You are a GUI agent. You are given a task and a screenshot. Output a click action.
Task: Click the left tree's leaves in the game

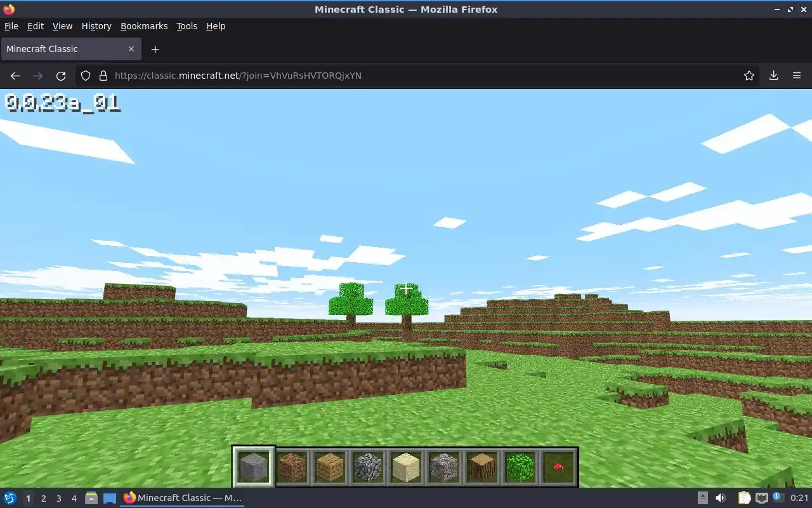click(x=351, y=300)
